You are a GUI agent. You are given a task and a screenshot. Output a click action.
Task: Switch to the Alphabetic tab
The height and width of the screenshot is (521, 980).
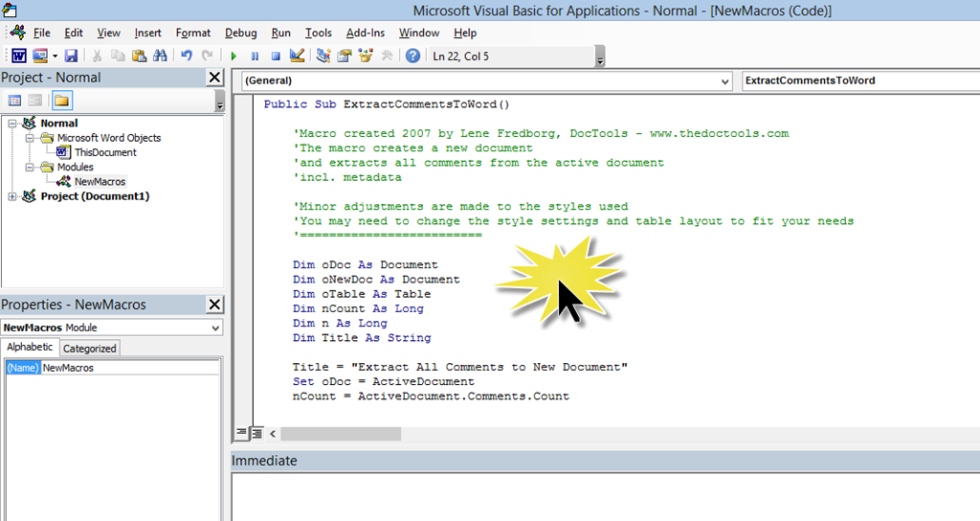pos(30,347)
